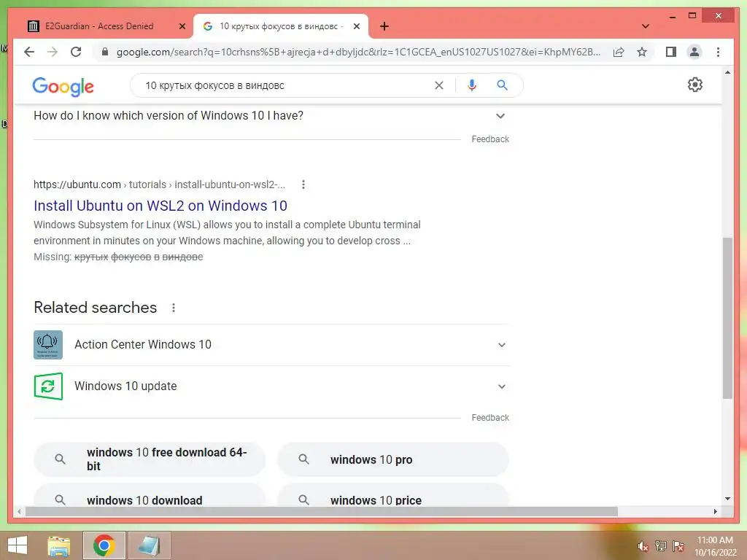Open the network tray icon
Image resolution: width=747 pixels, height=560 pixels.
point(660,545)
